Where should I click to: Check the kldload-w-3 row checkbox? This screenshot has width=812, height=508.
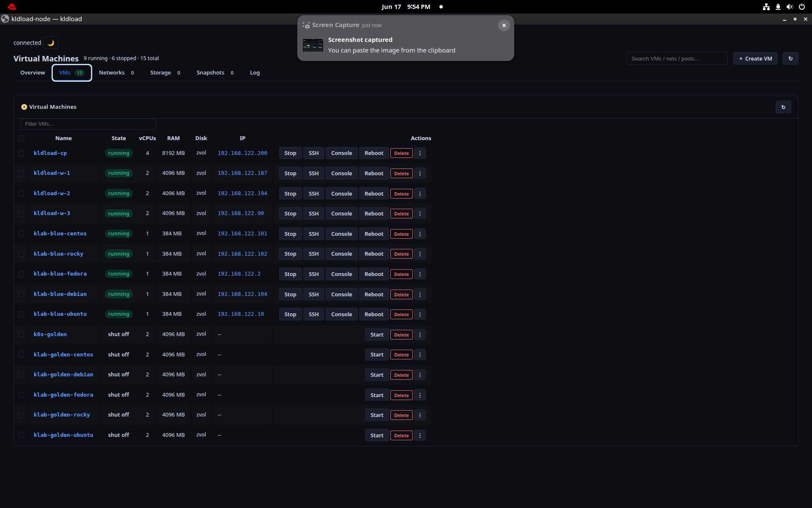coord(21,214)
